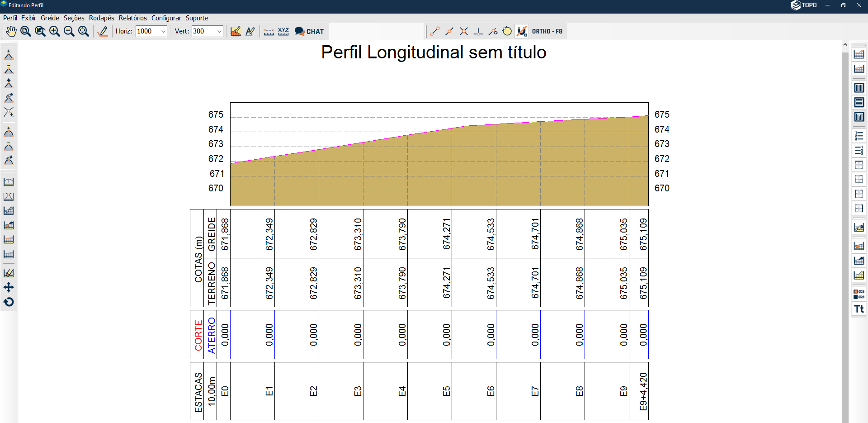Viewport: 868px width, 423px height.
Task: Click the Tt text style icon
Action: point(859,309)
